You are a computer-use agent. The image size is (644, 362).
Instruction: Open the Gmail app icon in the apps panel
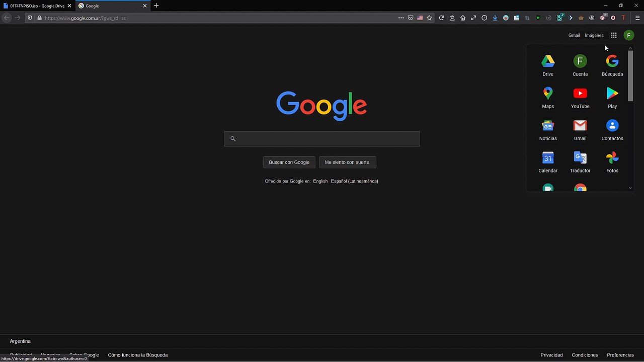click(x=580, y=130)
